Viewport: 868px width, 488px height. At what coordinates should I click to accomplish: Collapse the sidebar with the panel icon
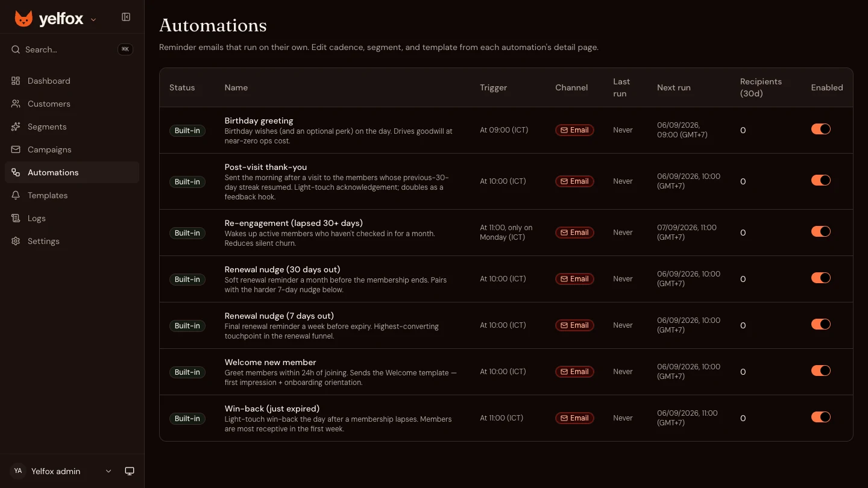pyautogui.click(x=126, y=17)
